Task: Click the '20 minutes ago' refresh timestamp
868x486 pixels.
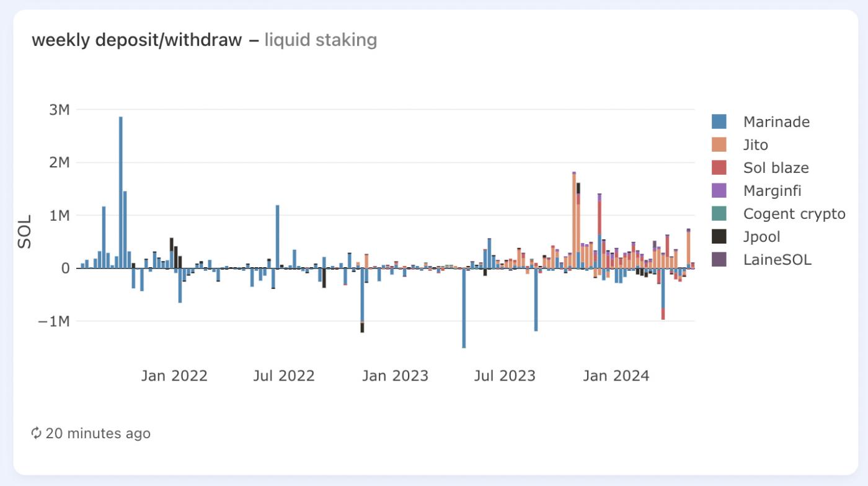Action: pos(98,433)
